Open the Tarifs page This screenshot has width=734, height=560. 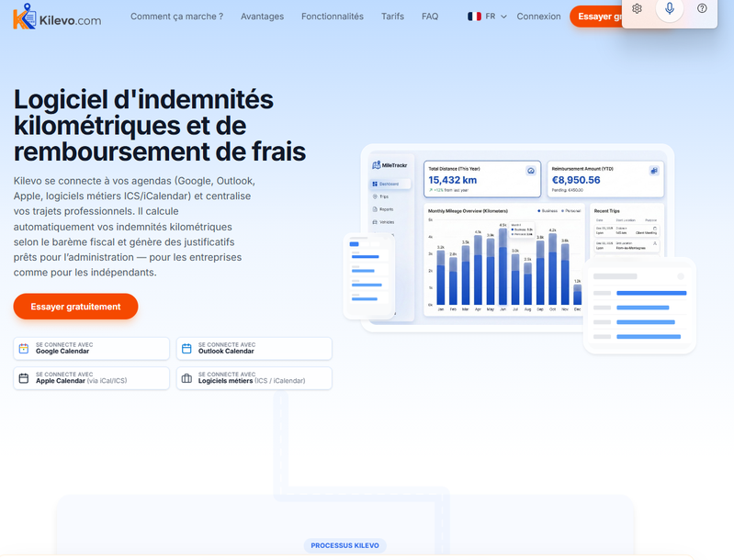pos(392,17)
